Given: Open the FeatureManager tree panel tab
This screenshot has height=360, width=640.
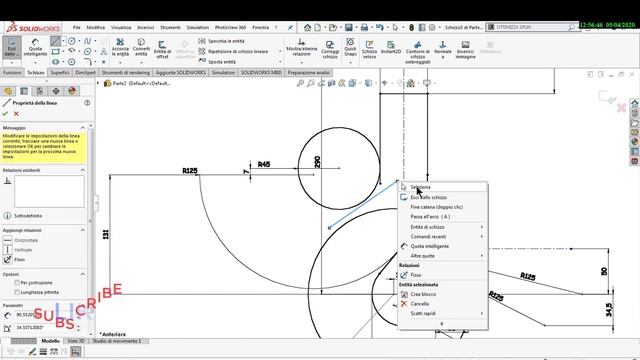Looking at the screenshot, I should pyautogui.click(x=8, y=91).
